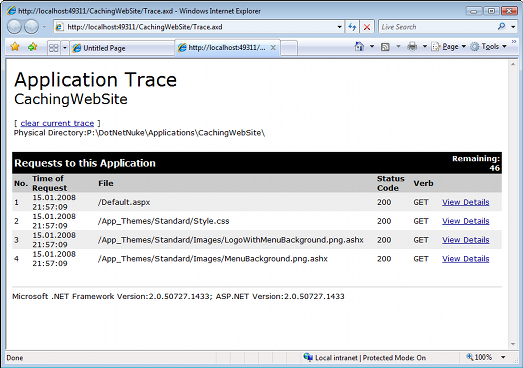Click the 'Status Code' column header
Viewport: 523px width, 368px height.
click(x=391, y=183)
